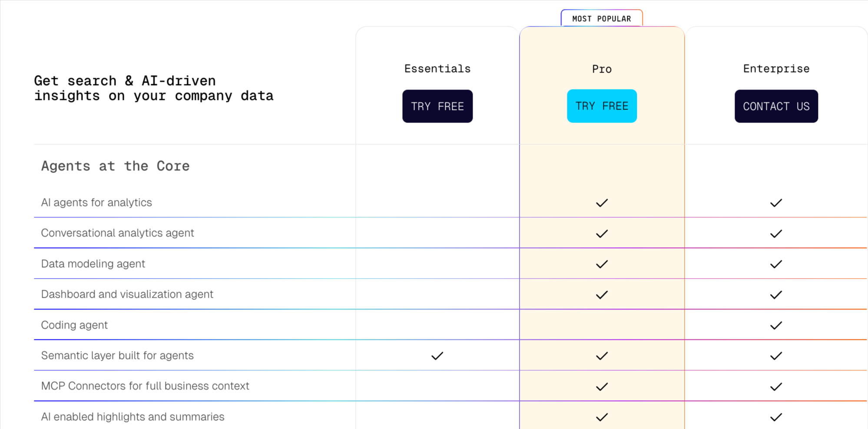Click Pro checkmark for AI enabled highlights row
The height and width of the screenshot is (429, 868).
[602, 417]
